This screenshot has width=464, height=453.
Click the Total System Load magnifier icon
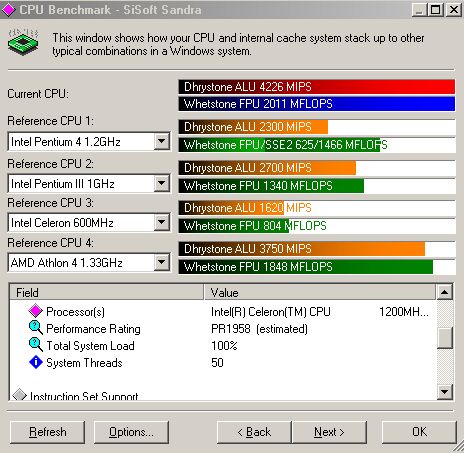tap(36, 345)
